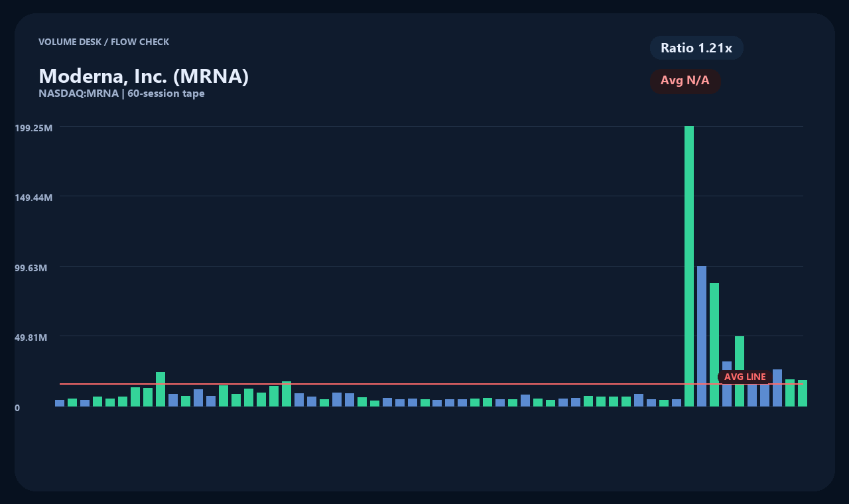The image size is (849, 504).
Task: Click the 149.44M axis label
Action: point(34,198)
